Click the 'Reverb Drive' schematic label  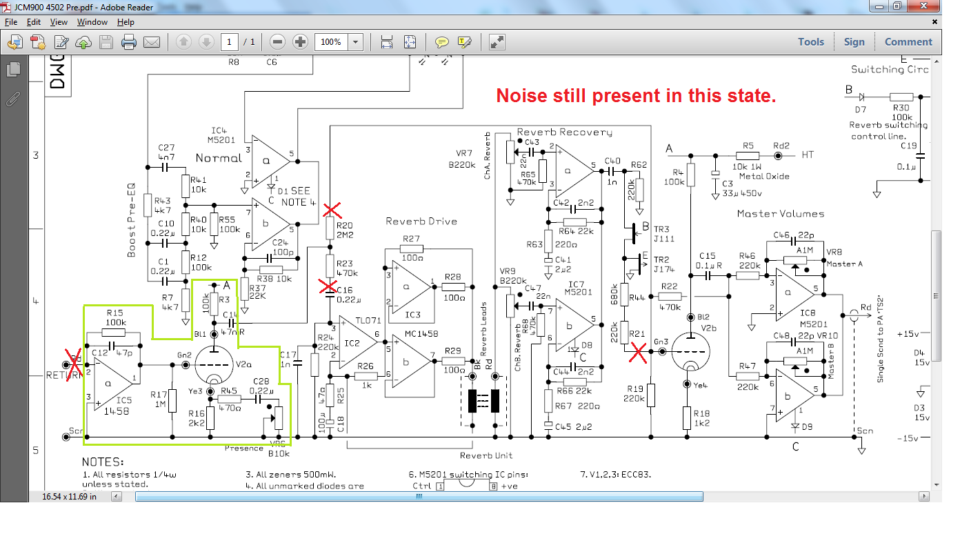pyautogui.click(x=421, y=221)
